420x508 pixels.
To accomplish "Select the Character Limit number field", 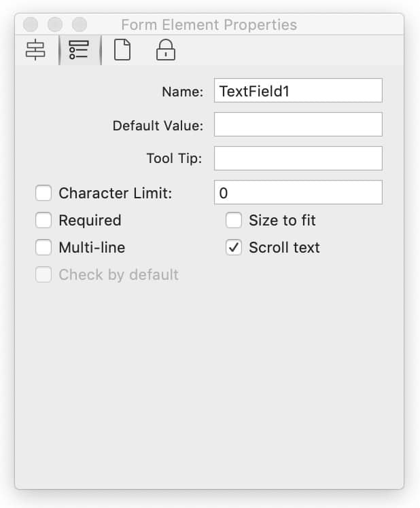I will tap(298, 193).
